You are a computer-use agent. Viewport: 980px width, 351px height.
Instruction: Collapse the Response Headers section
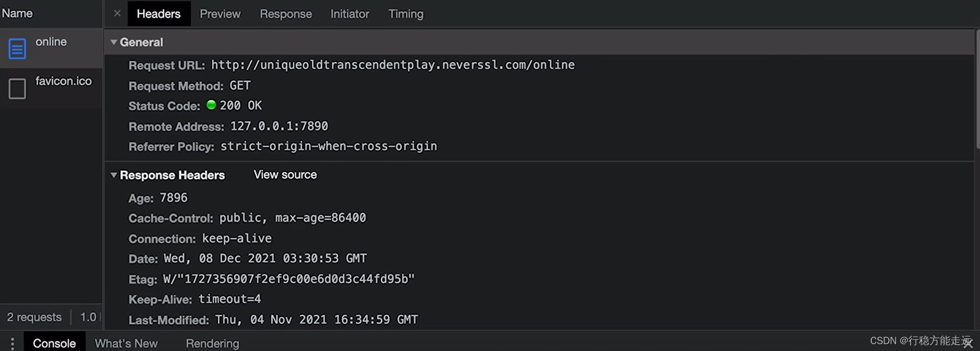click(113, 175)
